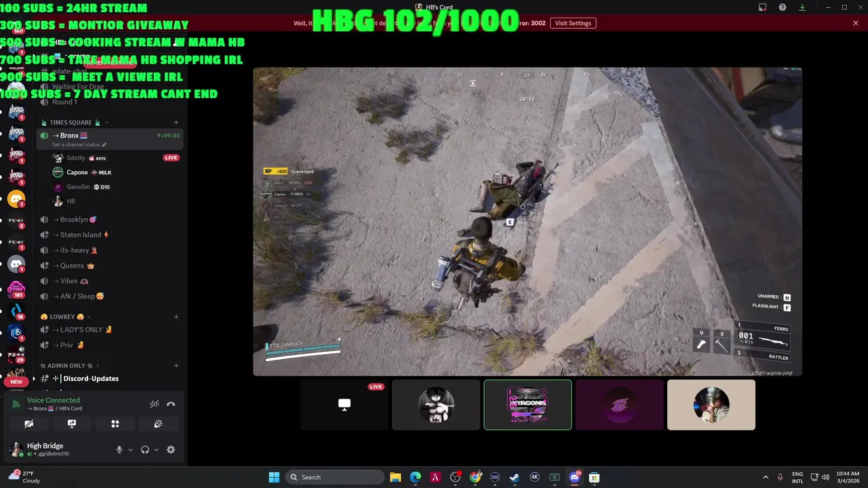
Task: Create channel in LOWKEY category
Action: click(176, 317)
